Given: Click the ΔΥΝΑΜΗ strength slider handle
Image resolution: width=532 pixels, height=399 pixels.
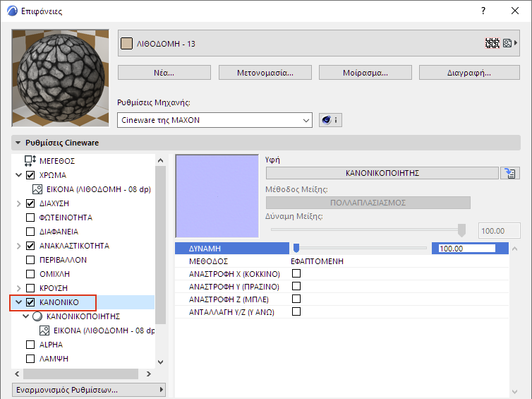Looking at the screenshot, I should tap(296, 249).
